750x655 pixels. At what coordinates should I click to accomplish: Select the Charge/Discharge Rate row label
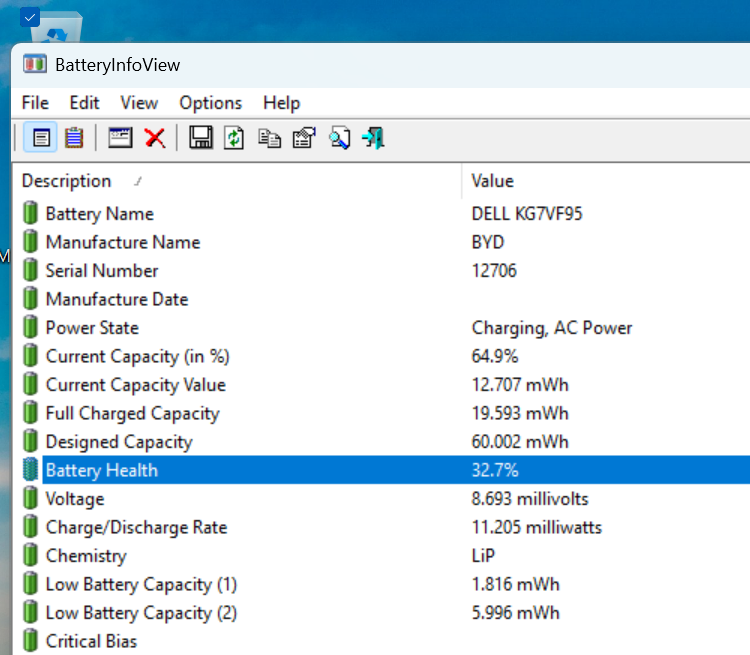[136, 527]
